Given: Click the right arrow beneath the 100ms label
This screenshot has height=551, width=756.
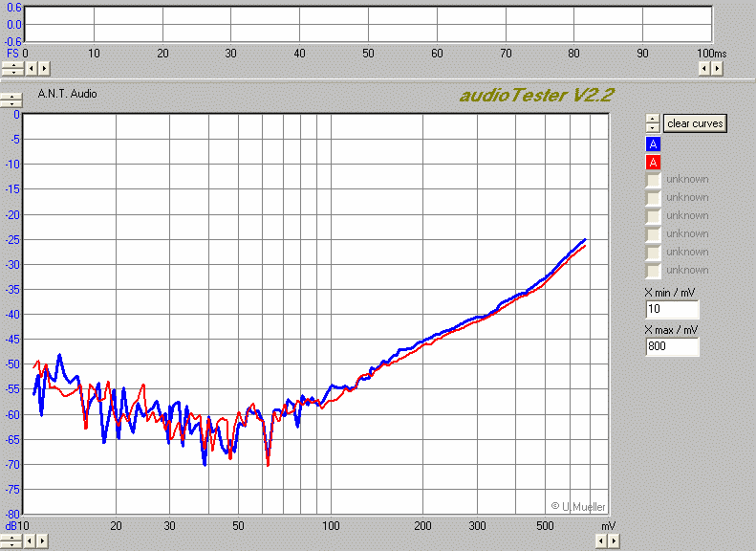Looking at the screenshot, I should click(717, 69).
